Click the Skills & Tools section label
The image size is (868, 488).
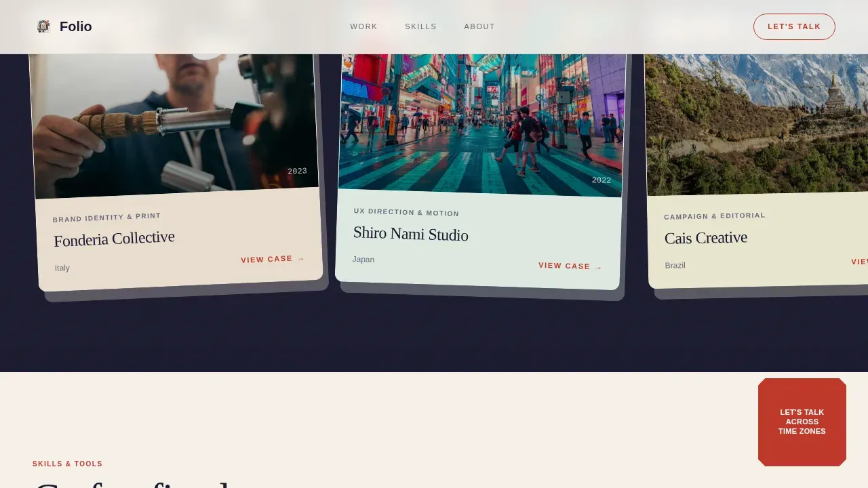pos(67,464)
